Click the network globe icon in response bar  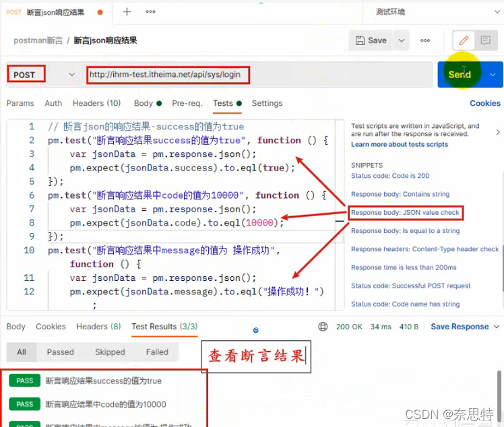tap(323, 327)
